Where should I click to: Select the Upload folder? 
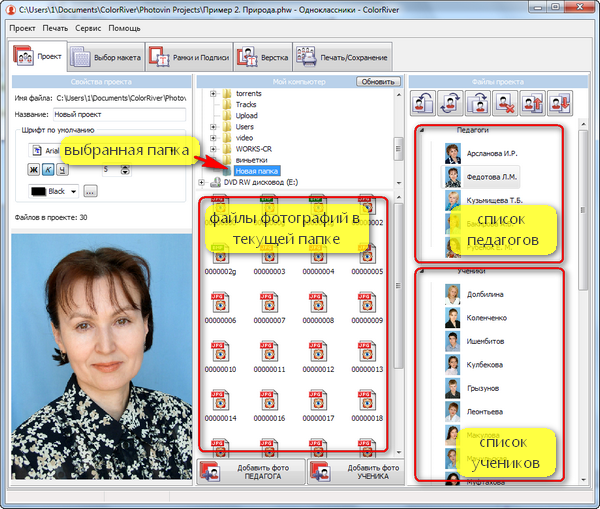point(246,116)
